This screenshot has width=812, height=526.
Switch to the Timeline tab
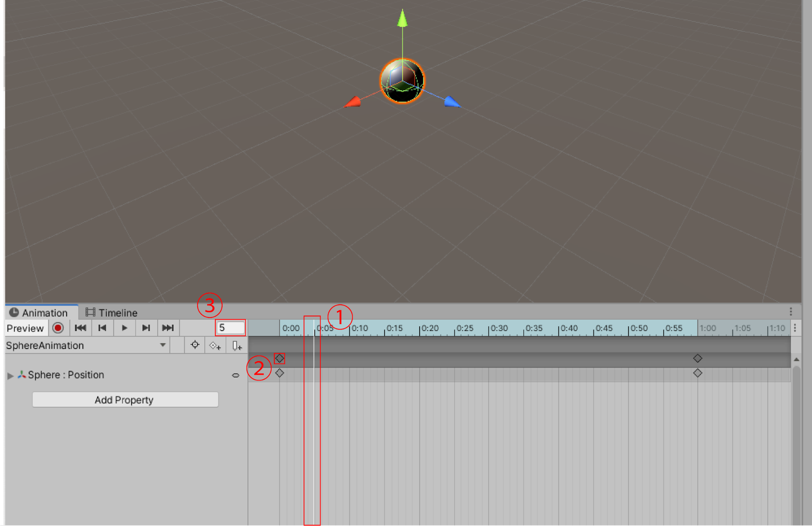click(x=111, y=312)
